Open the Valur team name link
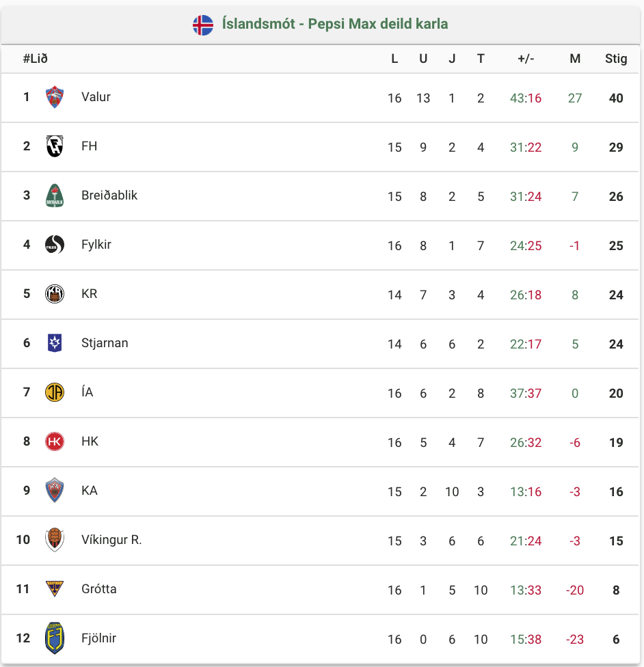The image size is (644, 667). point(96,97)
